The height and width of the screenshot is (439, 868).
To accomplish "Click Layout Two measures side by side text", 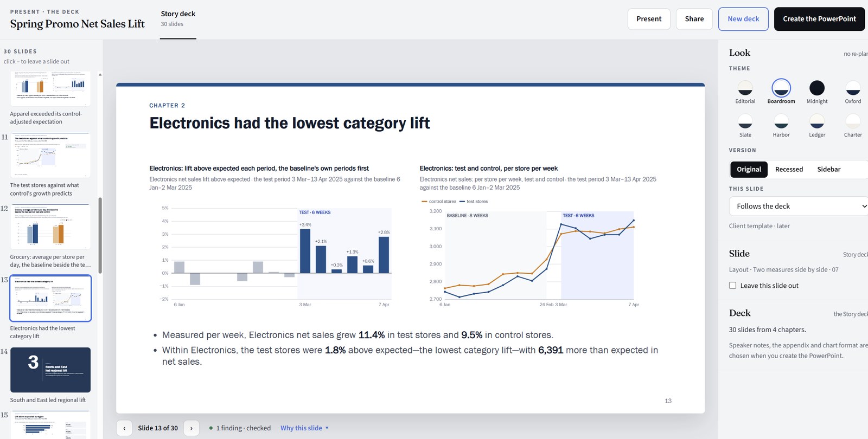I will coord(783,269).
